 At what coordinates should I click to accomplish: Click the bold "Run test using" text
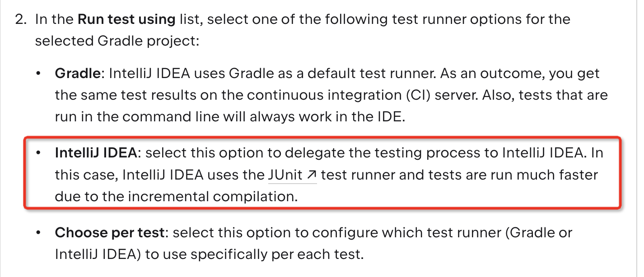tap(126, 20)
